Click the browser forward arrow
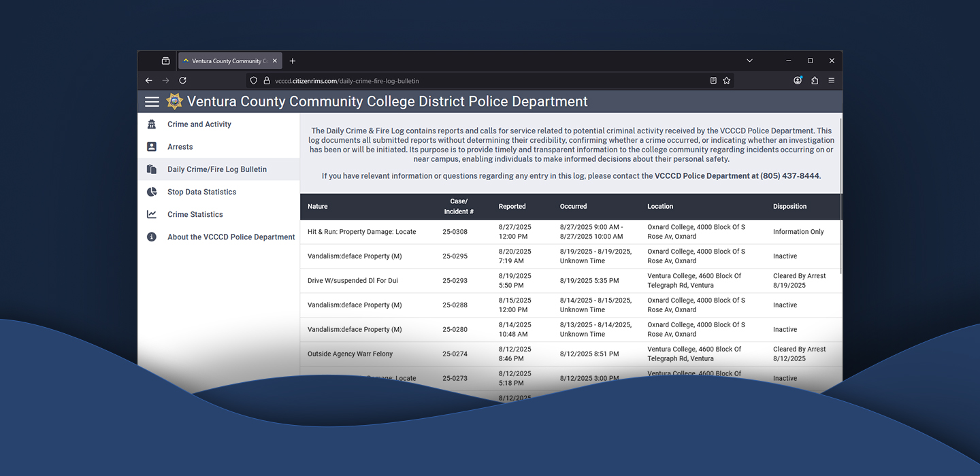 coord(165,80)
